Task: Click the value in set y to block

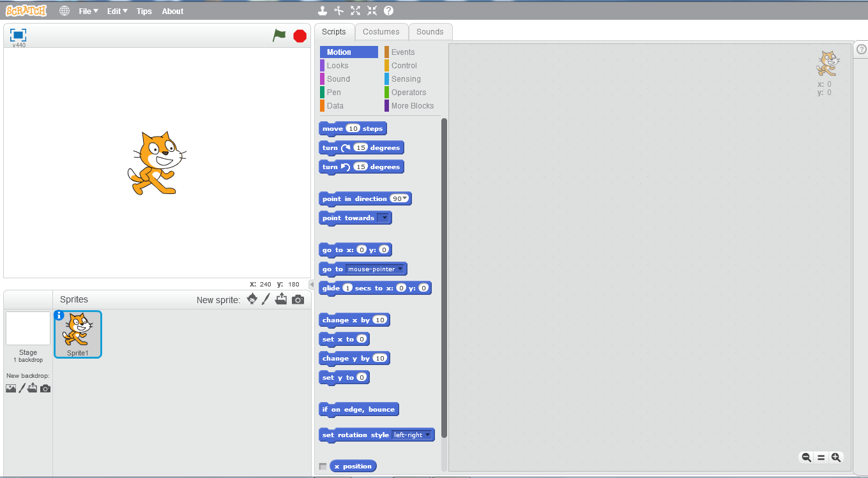Action: 362,378
